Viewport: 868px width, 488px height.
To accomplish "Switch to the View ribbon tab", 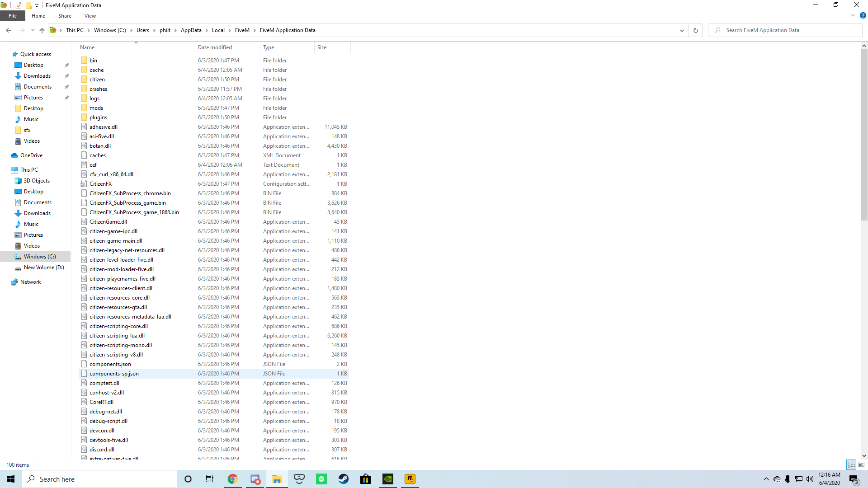I will (90, 16).
